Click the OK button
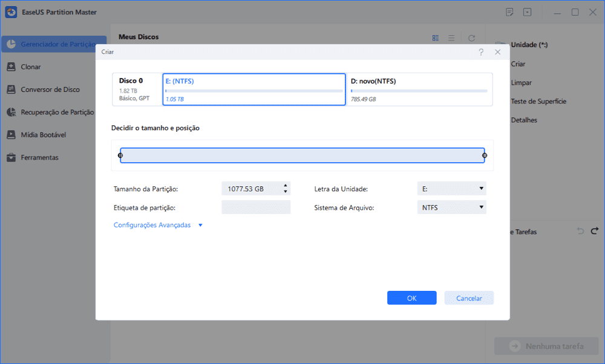 411,298
